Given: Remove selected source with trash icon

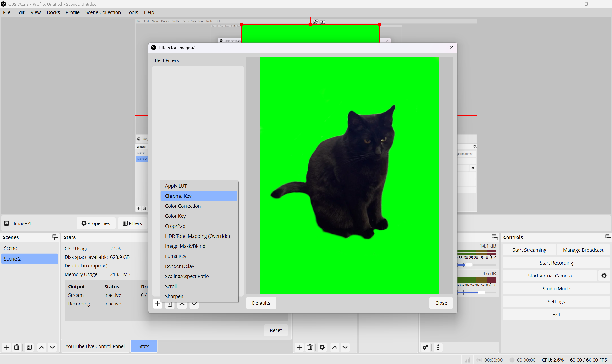Looking at the screenshot, I should pyautogui.click(x=310, y=347).
